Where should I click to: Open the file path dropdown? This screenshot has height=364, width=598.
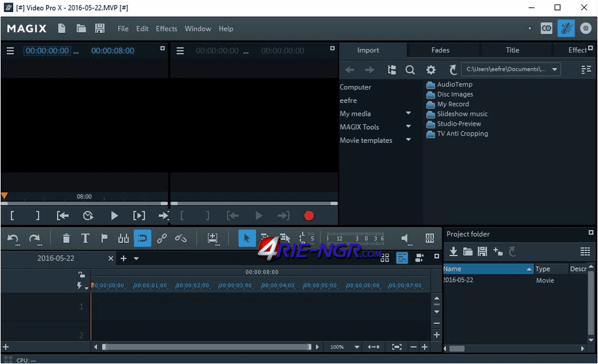pyautogui.click(x=554, y=69)
